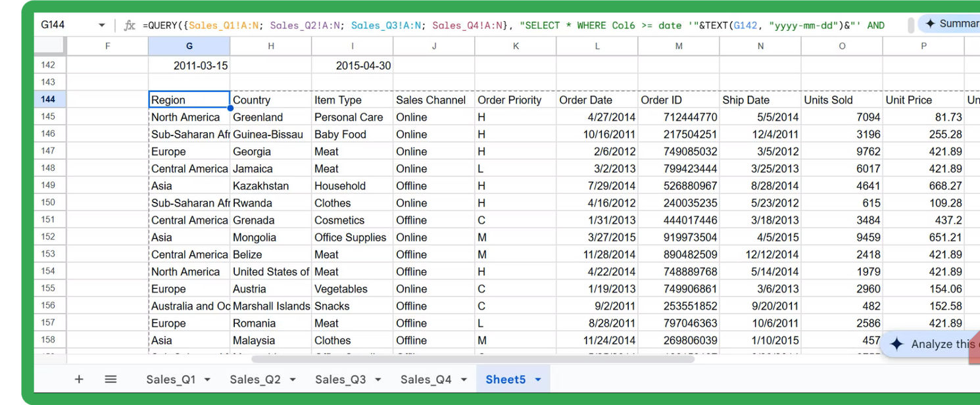Select column M header
The height and width of the screenshot is (405, 980).
[679, 46]
